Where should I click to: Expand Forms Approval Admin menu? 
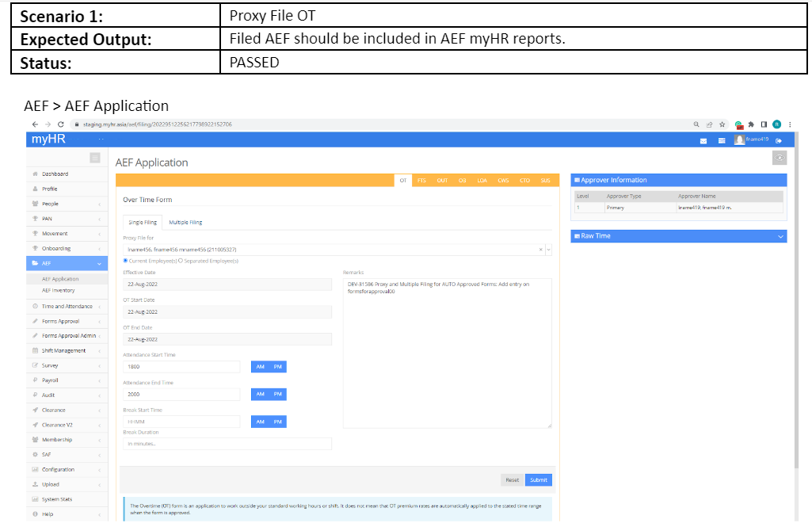click(67, 336)
